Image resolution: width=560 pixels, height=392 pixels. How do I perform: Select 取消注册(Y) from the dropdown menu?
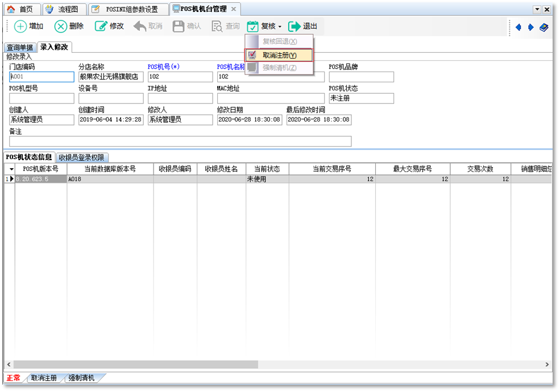pos(279,55)
